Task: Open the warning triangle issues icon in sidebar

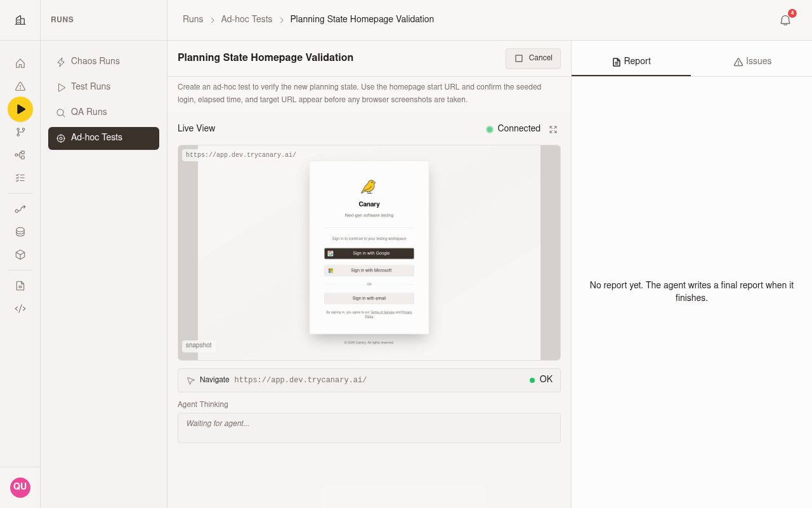Action: coord(20,86)
